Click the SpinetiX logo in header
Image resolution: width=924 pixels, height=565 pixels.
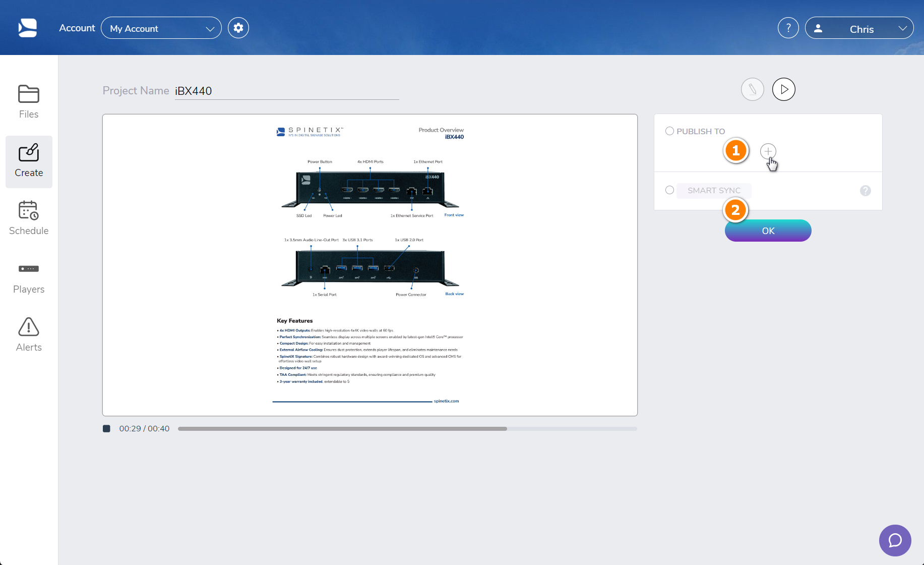pyautogui.click(x=28, y=28)
